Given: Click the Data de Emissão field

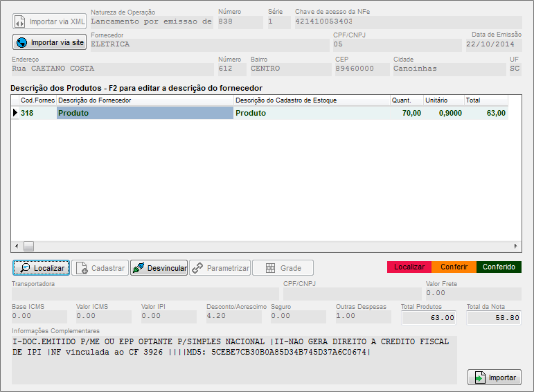Looking at the screenshot, I should point(493,45).
